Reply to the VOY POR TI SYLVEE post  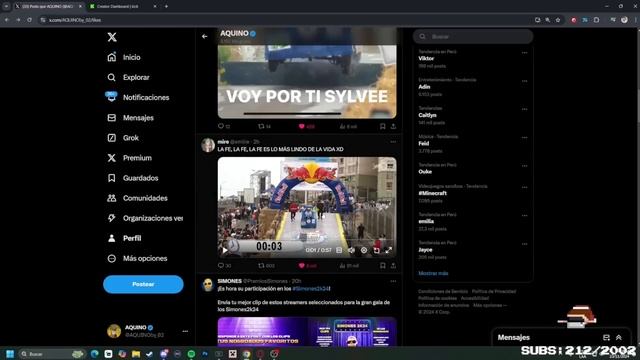click(x=221, y=126)
